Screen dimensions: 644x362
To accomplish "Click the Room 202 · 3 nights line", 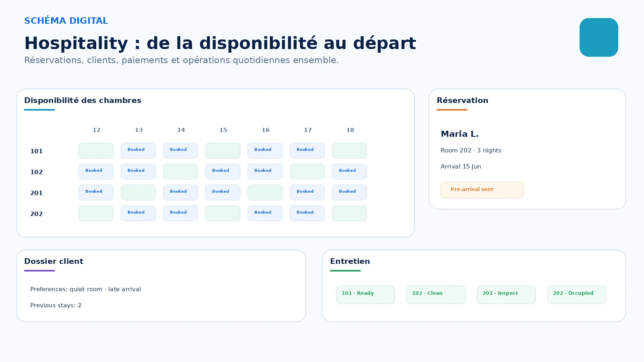I will (471, 150).
